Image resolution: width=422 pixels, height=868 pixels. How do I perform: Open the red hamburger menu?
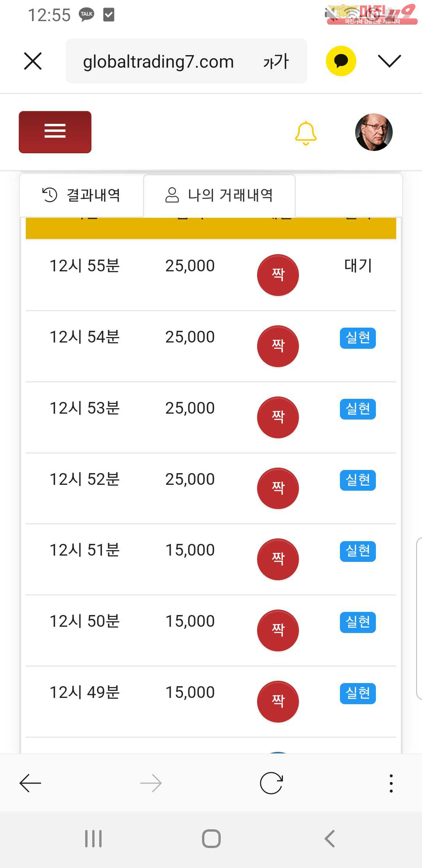click(x=55, y=132)
